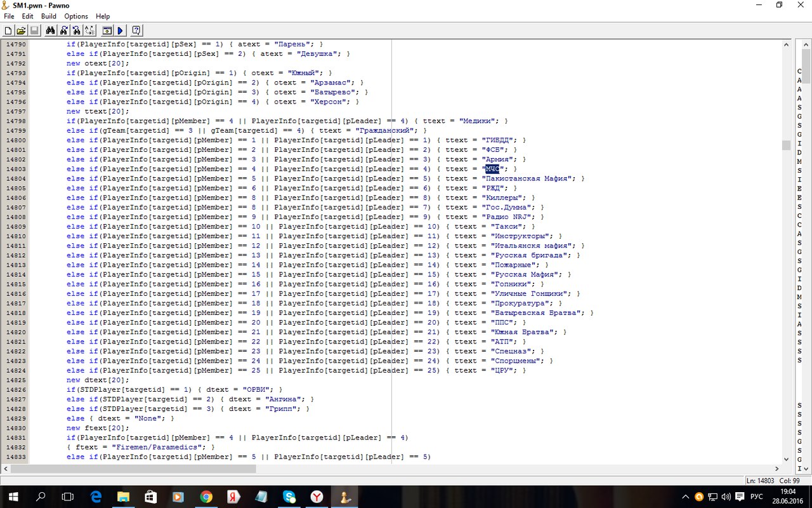Click the string "Спецназ" on line 14822

(x=512, y=351)
